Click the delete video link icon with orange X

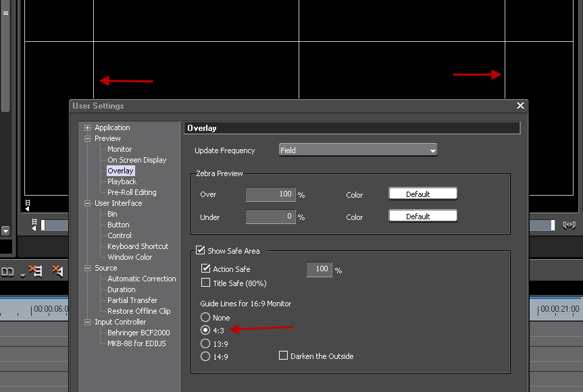(x=36, y=271)
